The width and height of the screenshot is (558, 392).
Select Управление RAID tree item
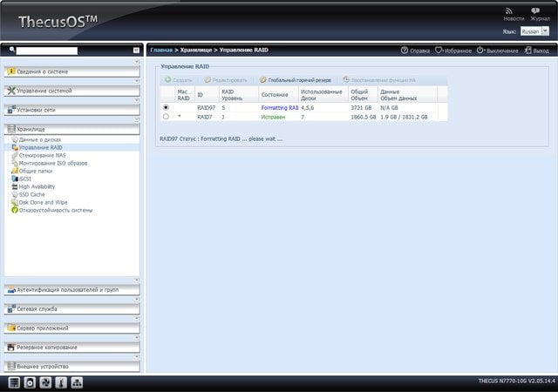(x=41, y=147)
